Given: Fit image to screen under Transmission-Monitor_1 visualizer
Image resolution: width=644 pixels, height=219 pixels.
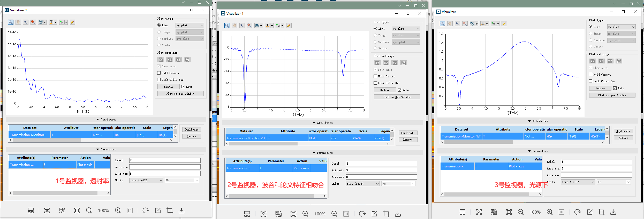Looking at the screenshot, I should tap(509, 212).
